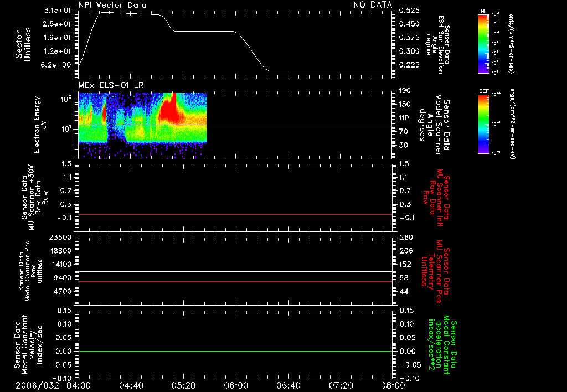This screenshot has height=392, width=567.
Task: Click the 04:40 time tick label
Action: pyautogui.click(x=131, y=385)
